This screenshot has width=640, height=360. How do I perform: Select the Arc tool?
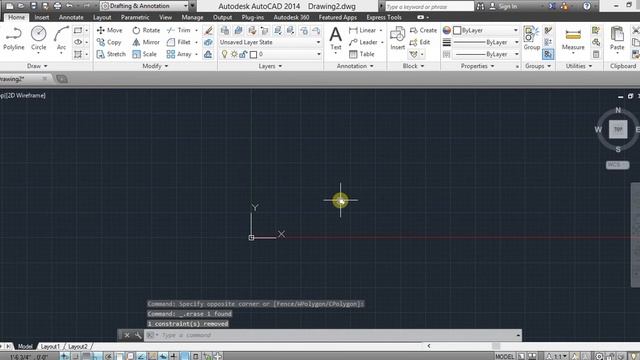[x=61, y=38]
